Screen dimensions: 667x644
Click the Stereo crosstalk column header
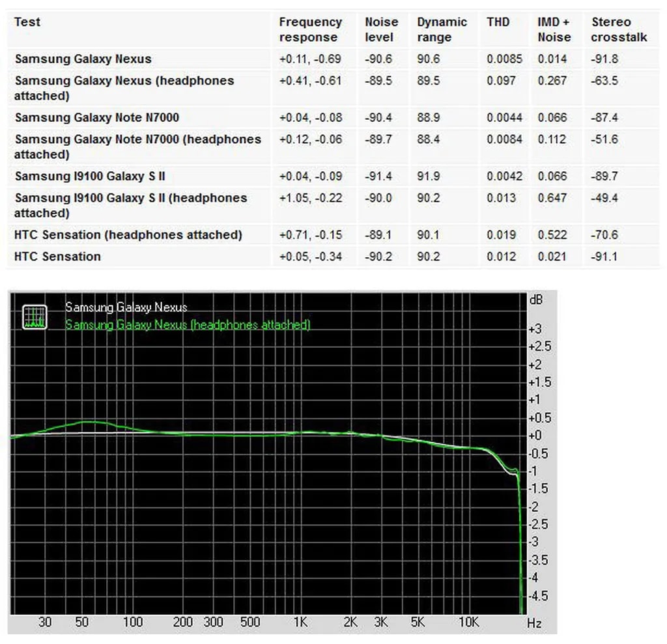click(x=619, y=29)
